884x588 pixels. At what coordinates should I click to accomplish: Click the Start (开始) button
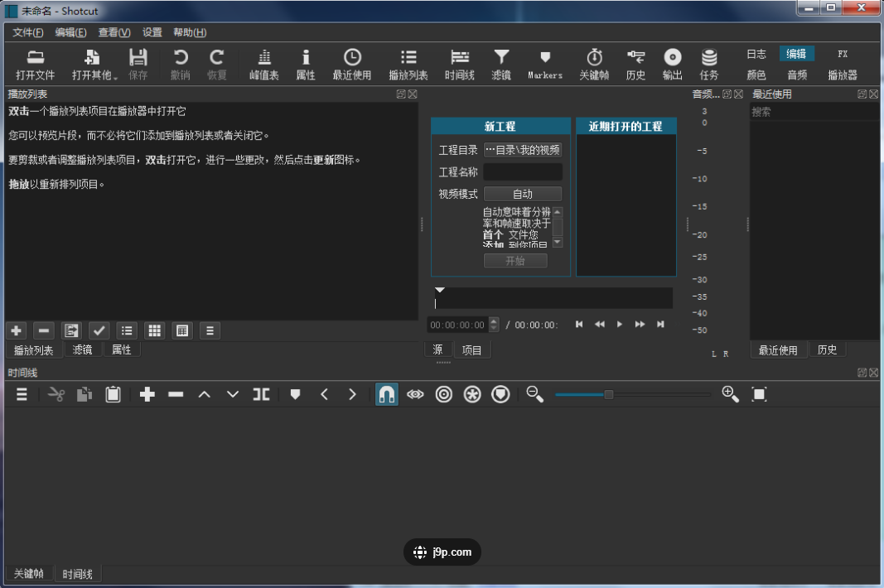(515, 261)
